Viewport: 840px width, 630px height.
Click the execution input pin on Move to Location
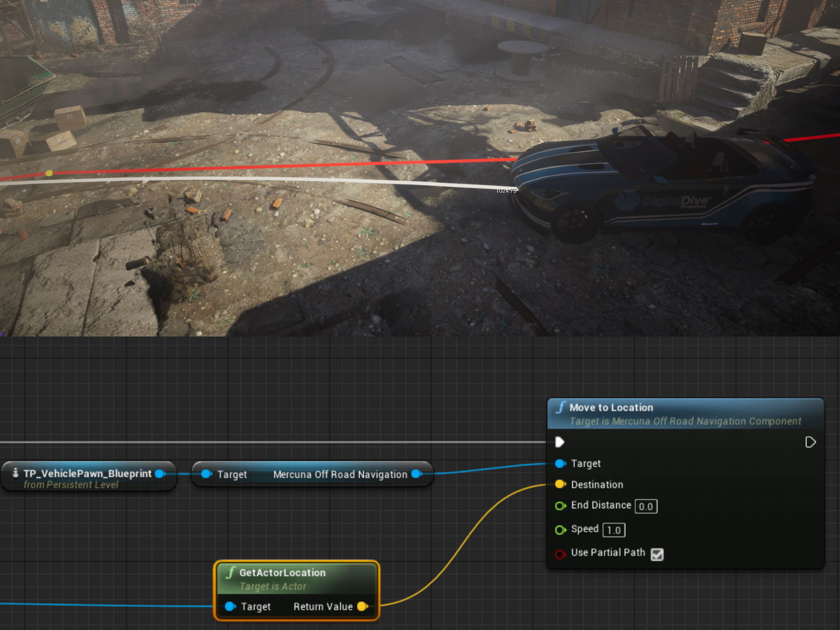560,442
